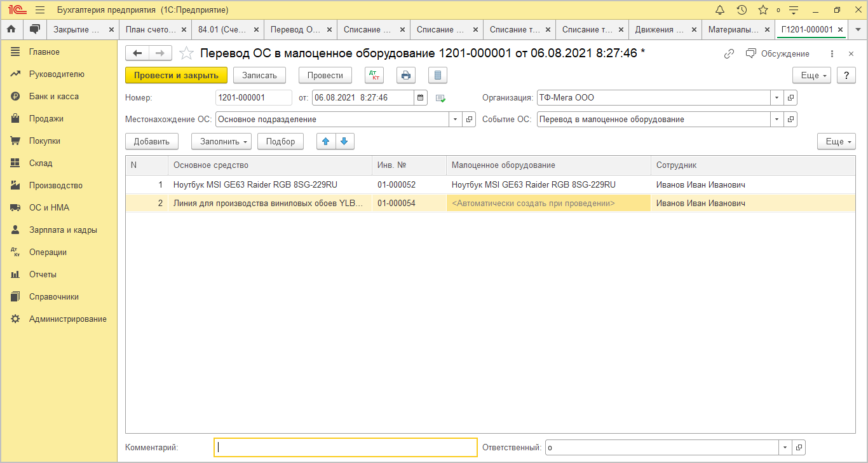This screenshot has height=463, width=868.
Task: Open the table's Еще menu
Action: click(837, 141)
